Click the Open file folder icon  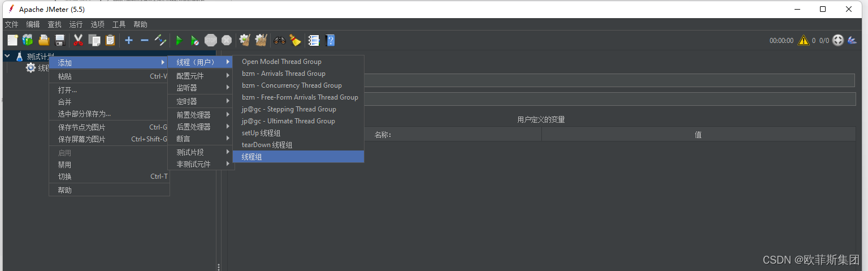[44, 40]
